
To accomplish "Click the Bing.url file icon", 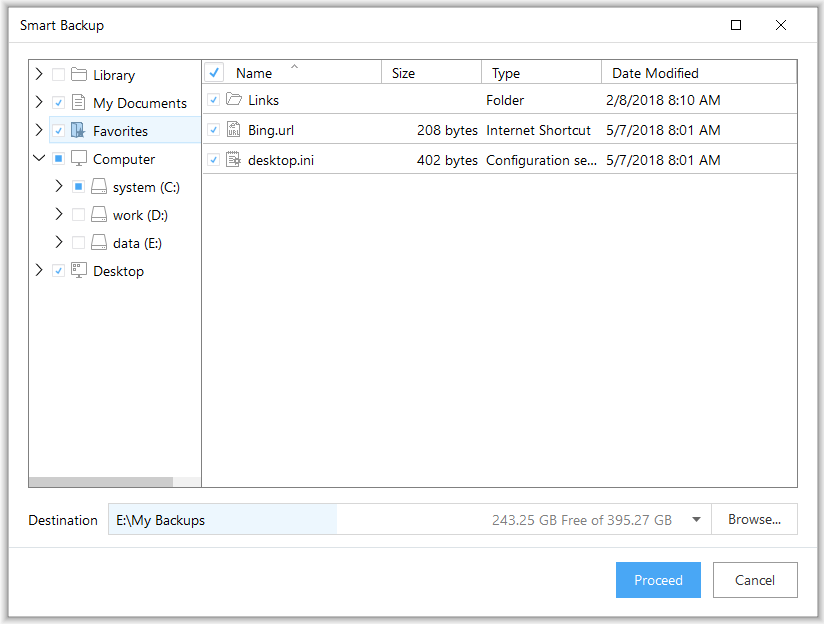I will click(x=234, y=130).
